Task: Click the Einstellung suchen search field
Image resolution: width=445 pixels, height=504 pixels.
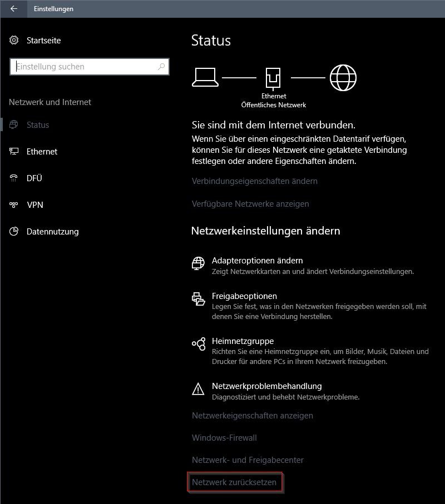Action: click(90, 67)
